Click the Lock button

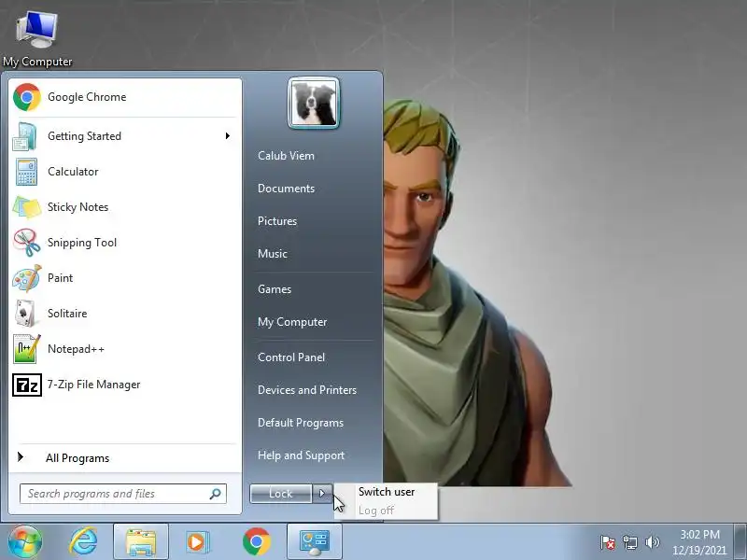[281, 494]
